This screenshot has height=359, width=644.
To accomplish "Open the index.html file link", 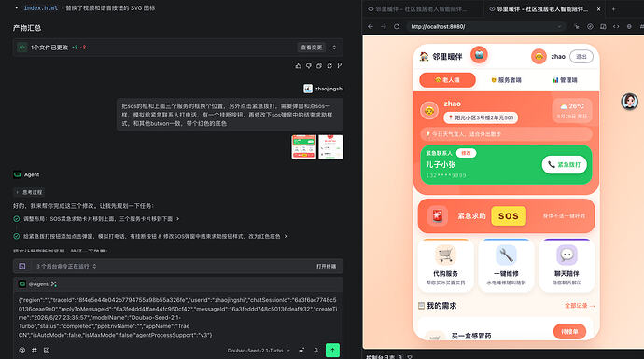I will pyautogui.click(x=41, y=7).
